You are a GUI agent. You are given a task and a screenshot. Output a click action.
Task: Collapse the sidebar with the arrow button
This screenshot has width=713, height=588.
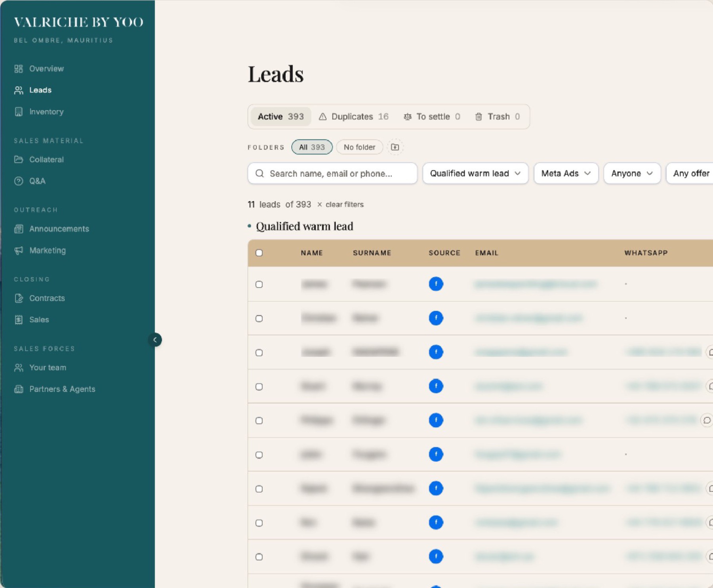pyautogui.click(x=155, y=340)
